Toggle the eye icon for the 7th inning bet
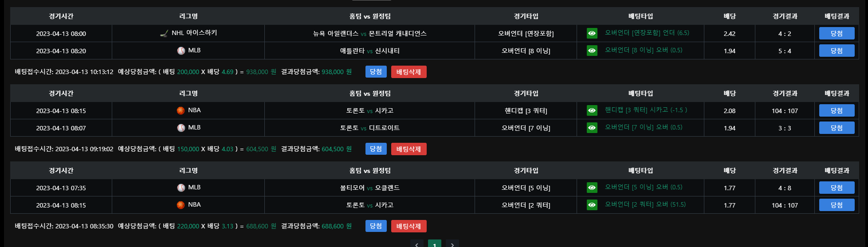 592,128
